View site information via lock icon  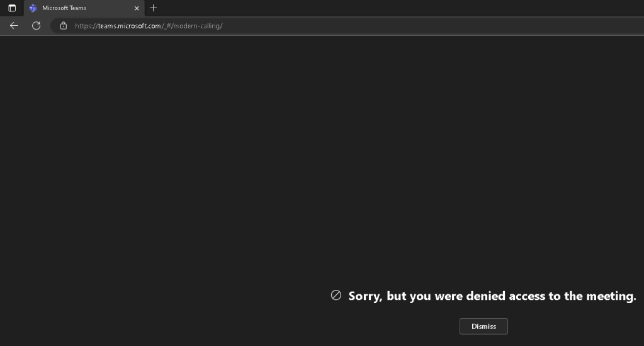pyautogui.click(x=63, y=26)
